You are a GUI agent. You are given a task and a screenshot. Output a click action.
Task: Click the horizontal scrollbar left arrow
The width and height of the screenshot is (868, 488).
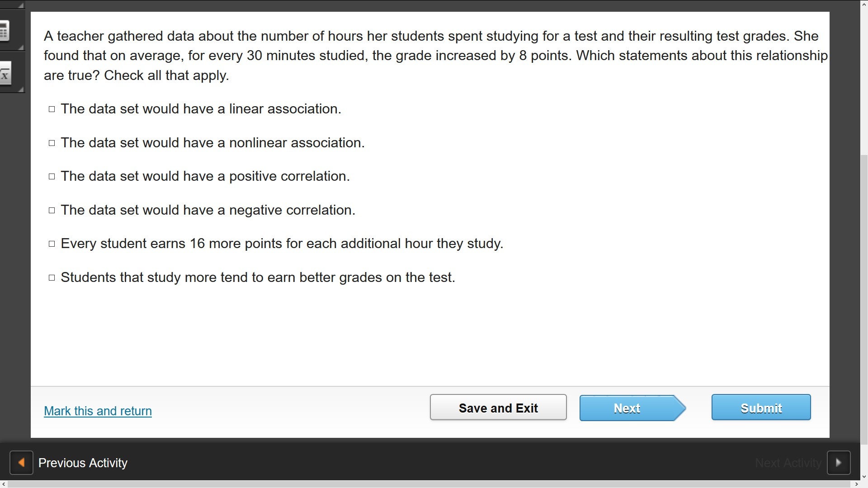point(4,484)
